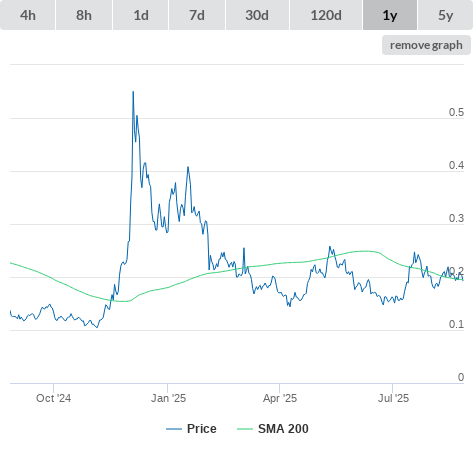
Task: Click the highest price spike on chart
Action: (x=133, y=92)
